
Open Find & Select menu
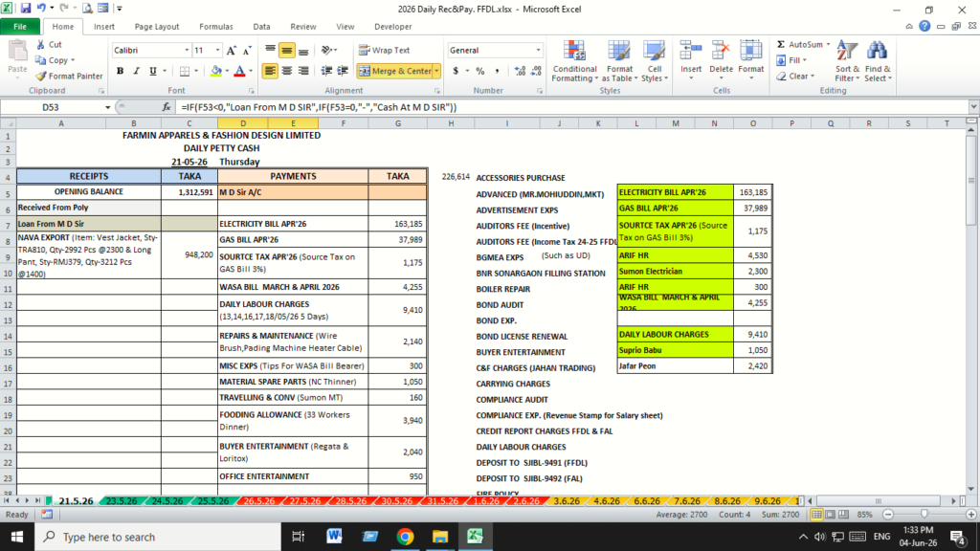[878, 60]
